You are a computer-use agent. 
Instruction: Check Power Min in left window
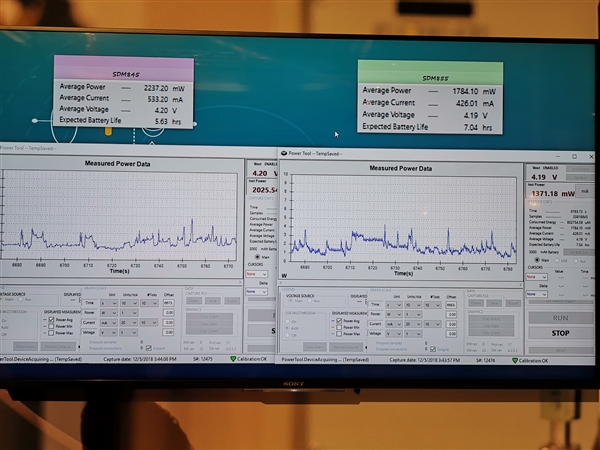pyautogui.click(x=51, y=326)
